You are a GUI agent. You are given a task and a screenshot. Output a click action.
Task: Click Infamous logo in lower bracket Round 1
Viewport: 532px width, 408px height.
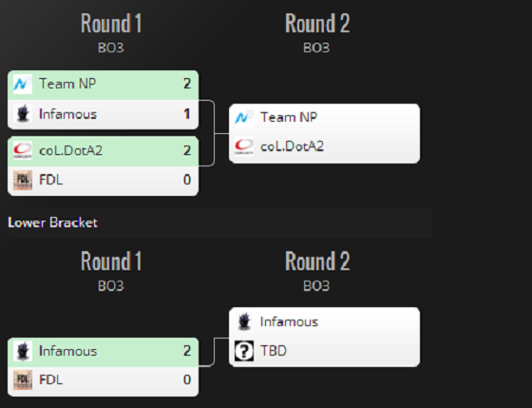pyautogui.click(x=23, y=351)
